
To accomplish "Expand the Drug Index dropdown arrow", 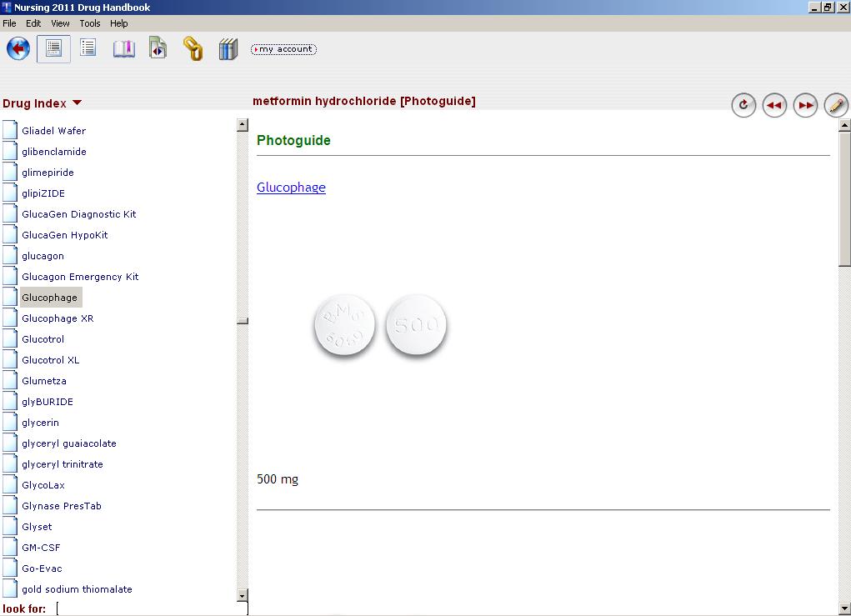I will [78, 103].
